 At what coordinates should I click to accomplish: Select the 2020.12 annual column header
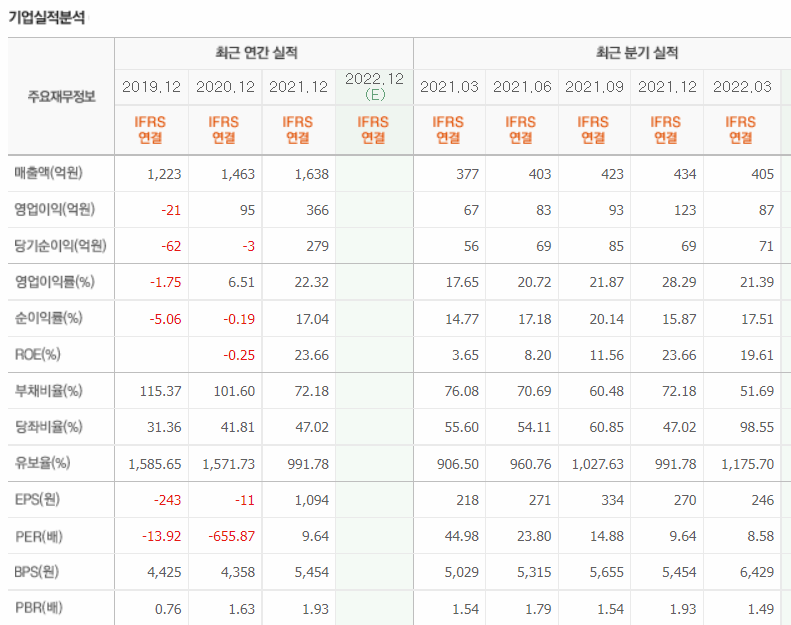click(x=225, y=87)
